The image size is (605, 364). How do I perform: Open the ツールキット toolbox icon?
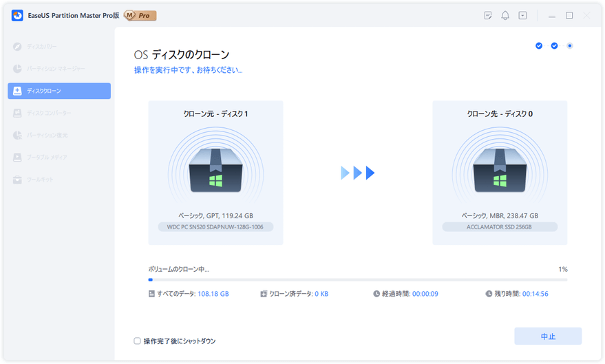18,180
